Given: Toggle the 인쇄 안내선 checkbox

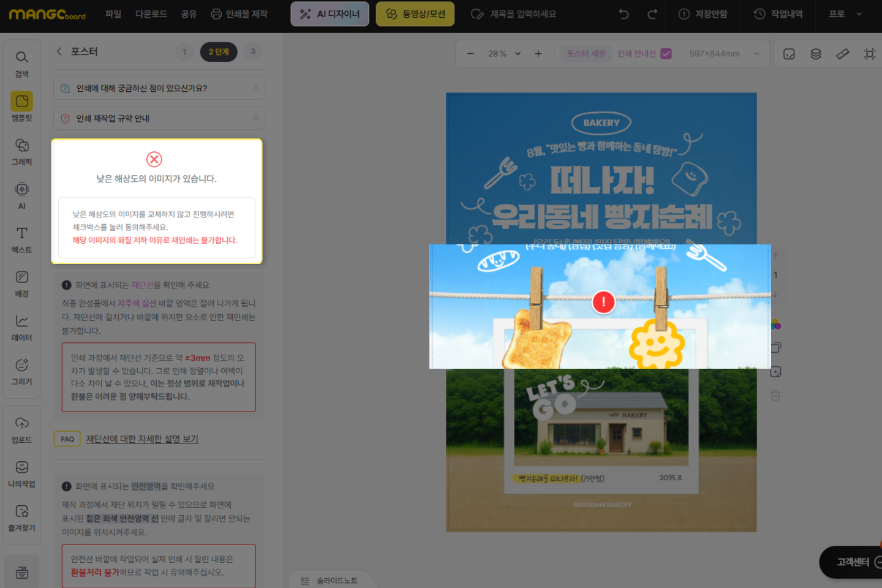Looking at the screenshot, I should point(666,54).
